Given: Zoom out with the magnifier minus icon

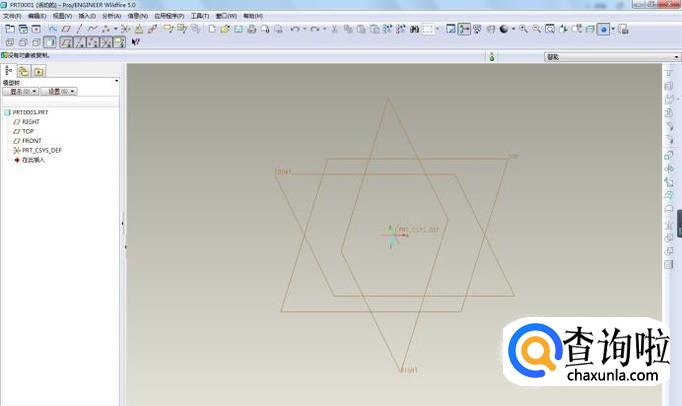Looking at the screenshot, I should click(537, 29).
